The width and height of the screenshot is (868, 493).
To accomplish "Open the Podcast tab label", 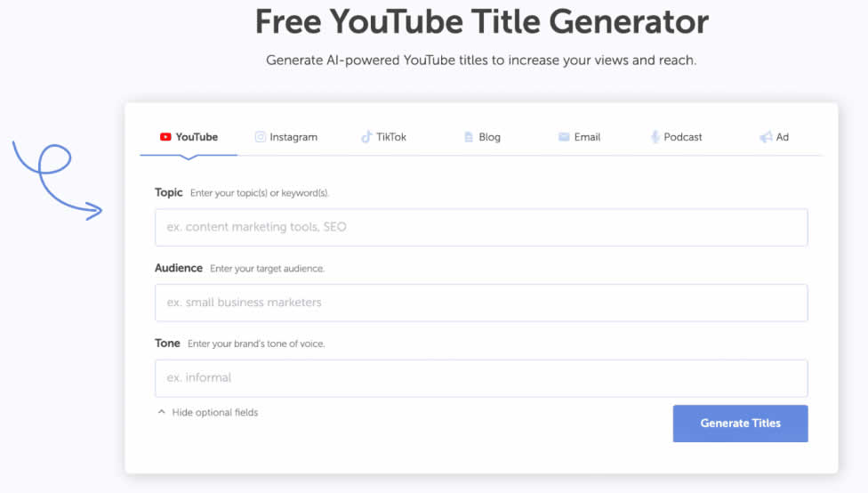I will 682,137.
